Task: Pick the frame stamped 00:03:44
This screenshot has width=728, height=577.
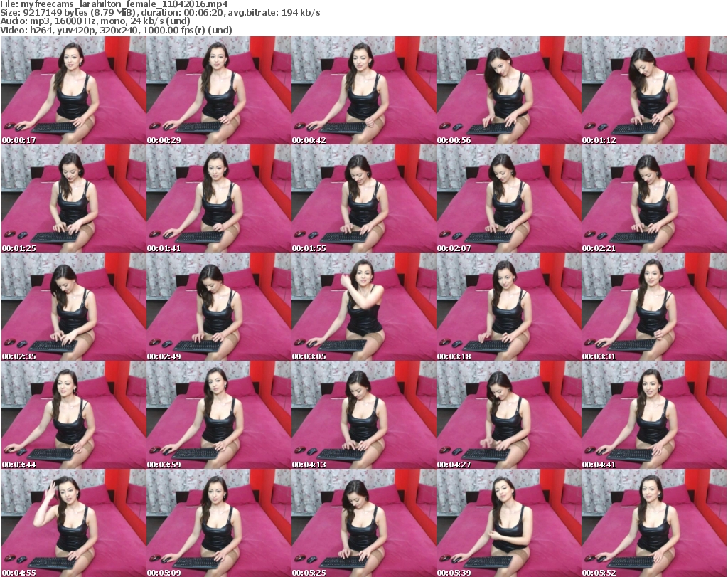Action: pyautogui.click(x=74, y=415)
